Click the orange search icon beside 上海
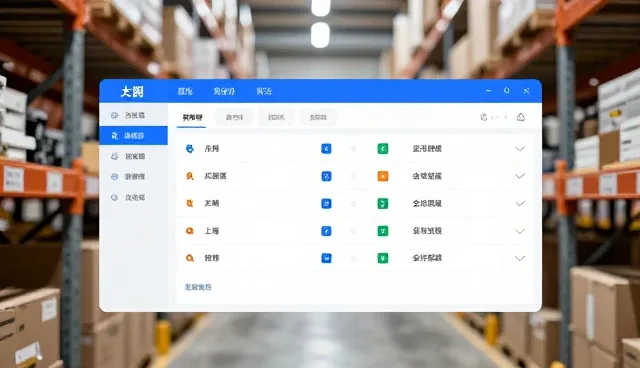This screenshot has height=368, width=640. (x=189, y=231)
